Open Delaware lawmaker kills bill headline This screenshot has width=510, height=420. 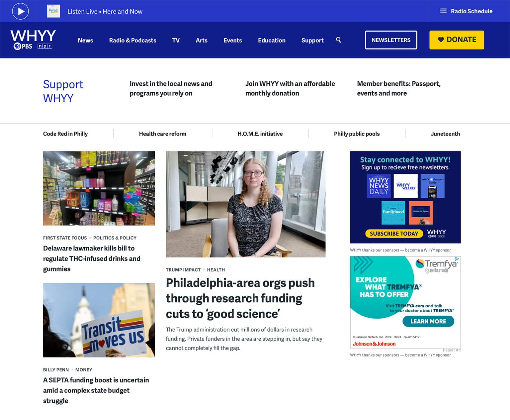pos(92,259)
